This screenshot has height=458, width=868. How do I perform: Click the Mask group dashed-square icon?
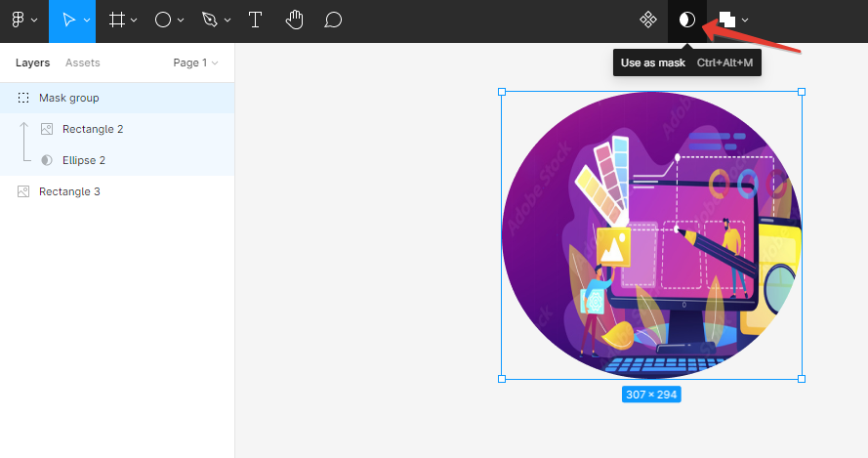(23, 98)
